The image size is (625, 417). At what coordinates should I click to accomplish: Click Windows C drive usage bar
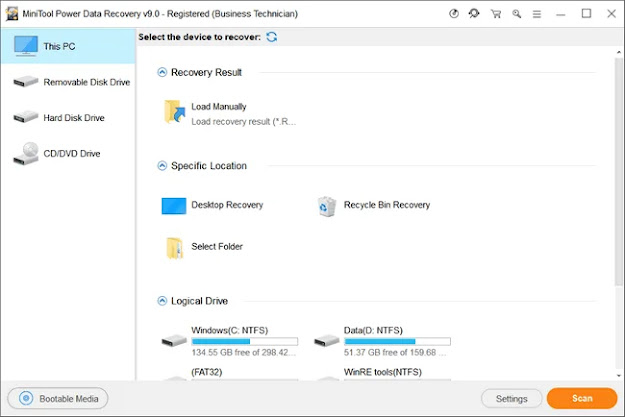pos(245,341)
